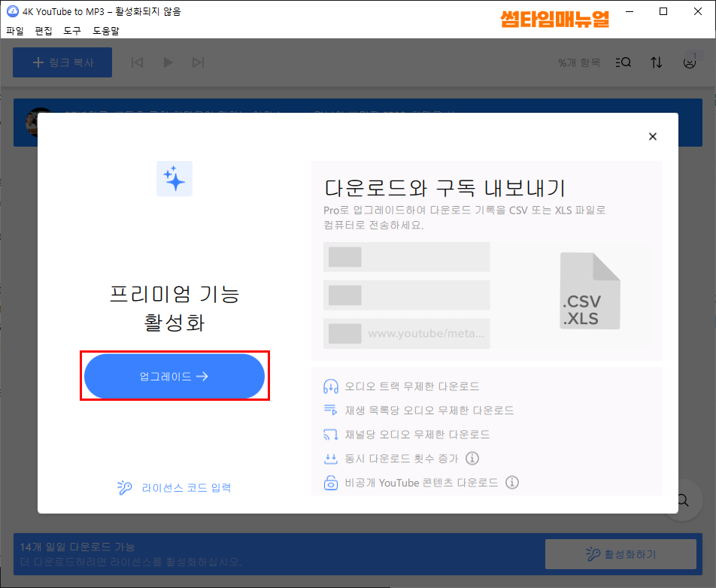This screenshot has height=588, width=716.
Task: Click the 링크 복사 button
Action: point(62,62)
